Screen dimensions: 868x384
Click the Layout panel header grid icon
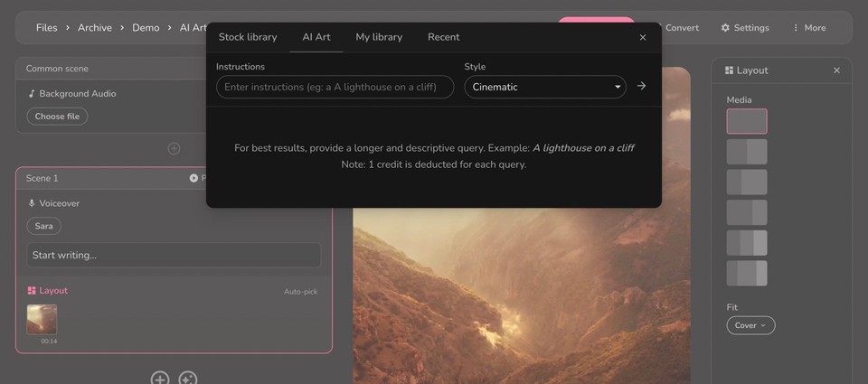(729, 70)
